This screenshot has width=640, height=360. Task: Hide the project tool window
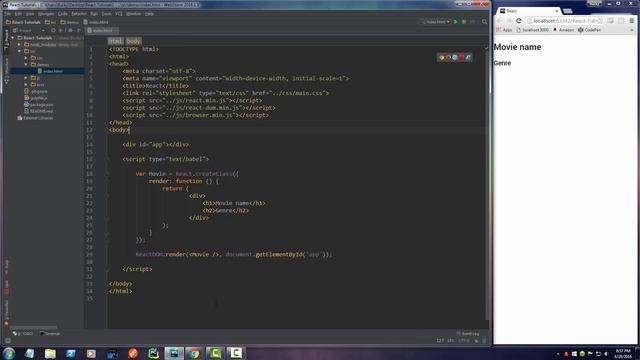(79, 31)
